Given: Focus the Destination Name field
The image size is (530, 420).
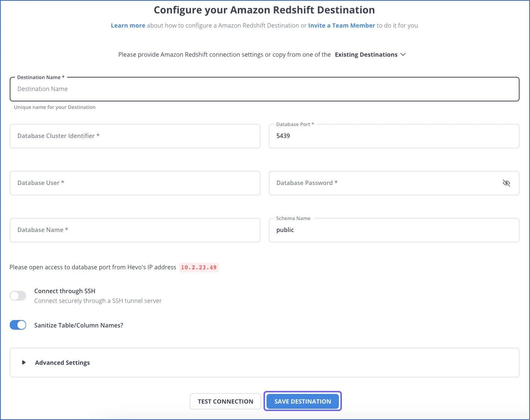Looking at the screenshot, I should (264, 89).
